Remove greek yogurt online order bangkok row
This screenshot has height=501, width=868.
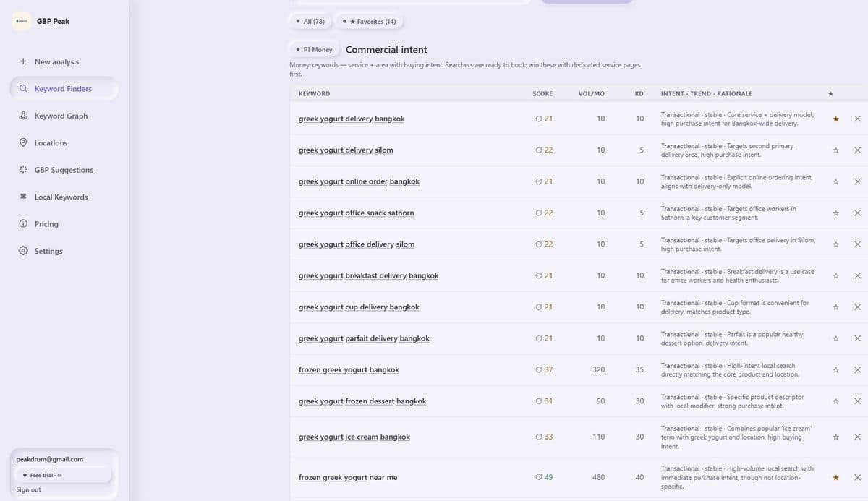[x=857, y=181]
